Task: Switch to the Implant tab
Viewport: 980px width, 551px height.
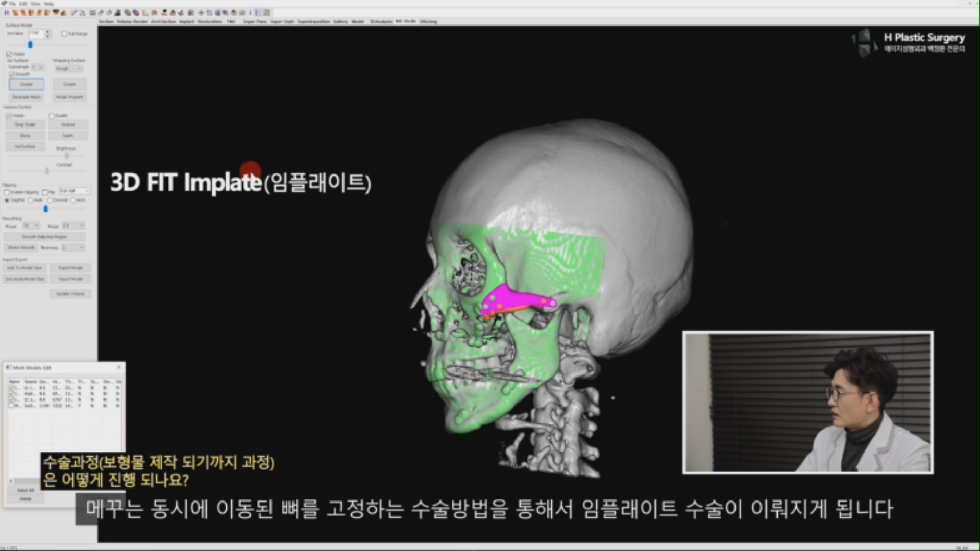Action: click(x=186, y=22)
